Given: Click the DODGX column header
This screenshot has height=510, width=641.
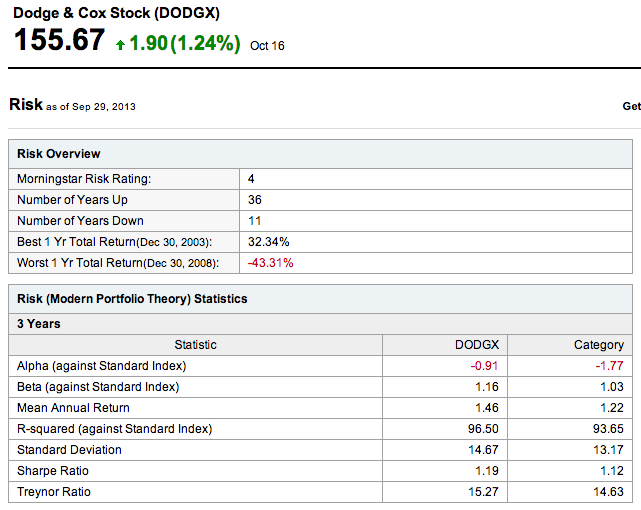Looking at the screenshot, I should click(477, 345).
